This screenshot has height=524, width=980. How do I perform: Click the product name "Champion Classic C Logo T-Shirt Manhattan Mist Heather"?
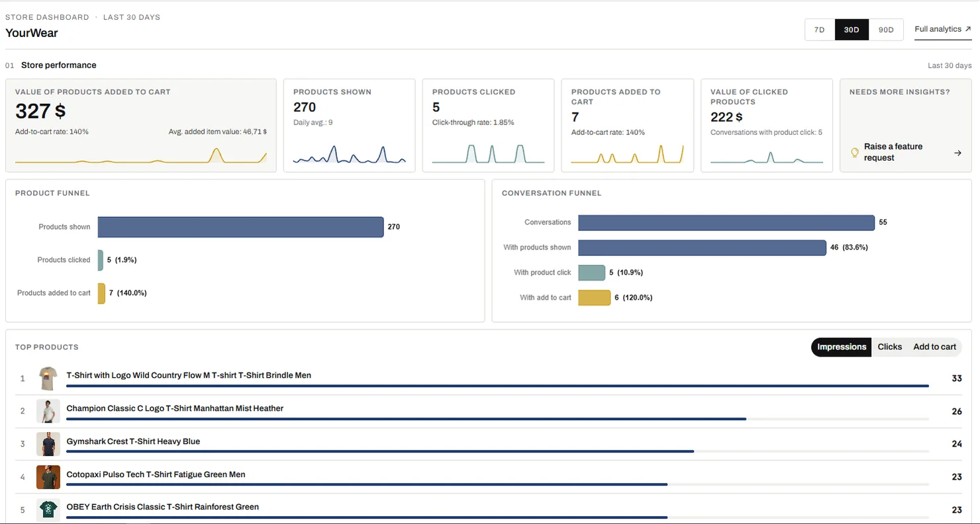click(175, 408)
